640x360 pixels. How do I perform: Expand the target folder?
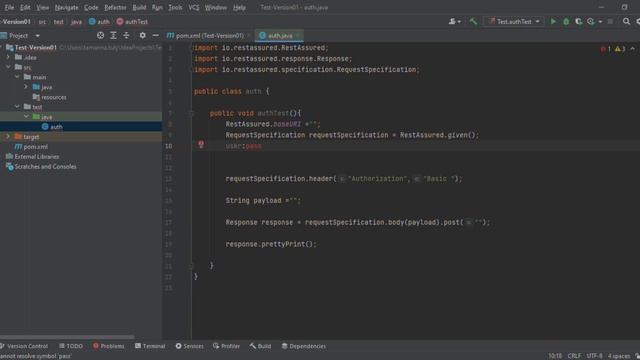[8, 136]
